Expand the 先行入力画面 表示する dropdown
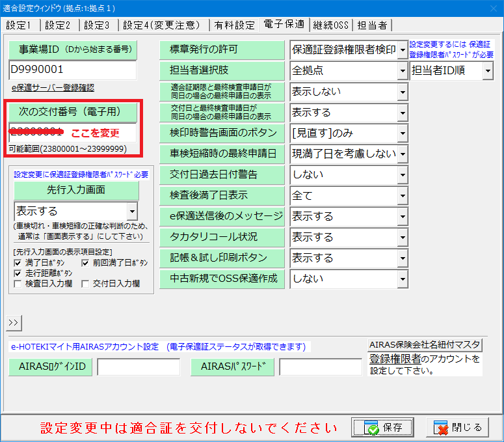504x442 pixels. click(x=132, y=212)
